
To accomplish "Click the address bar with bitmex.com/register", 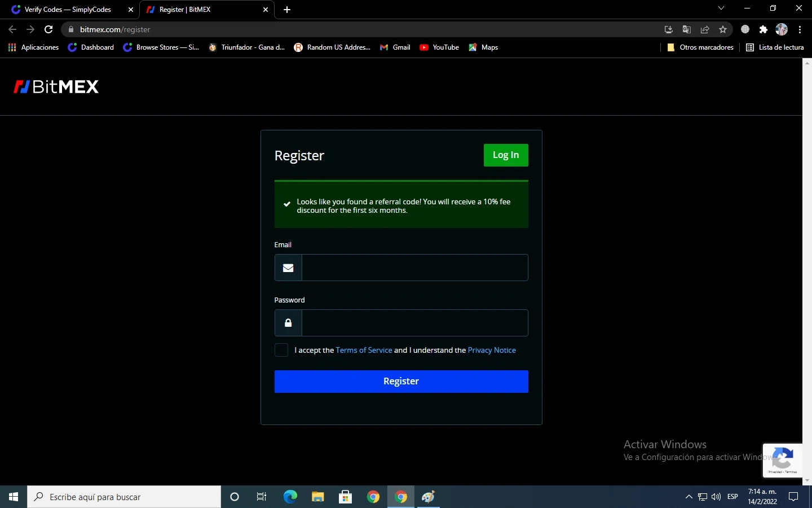I will (361, 29).
